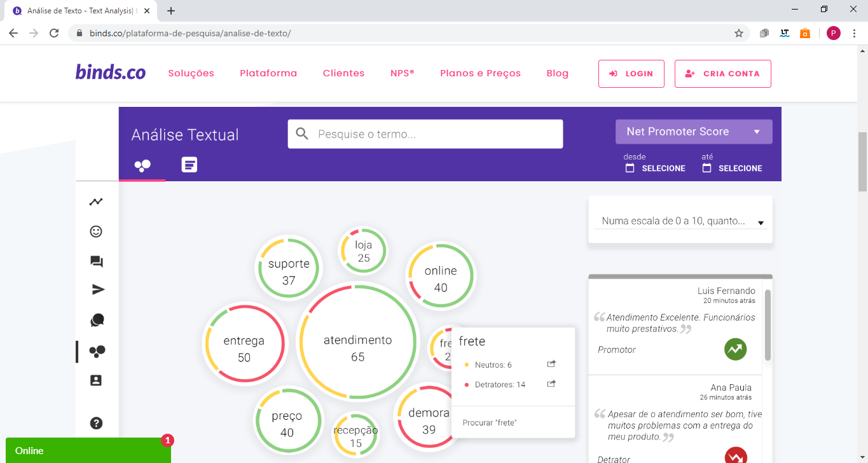Click the share icon beside Neutros: 6
The image size is (868, 463).
[551, 364]
